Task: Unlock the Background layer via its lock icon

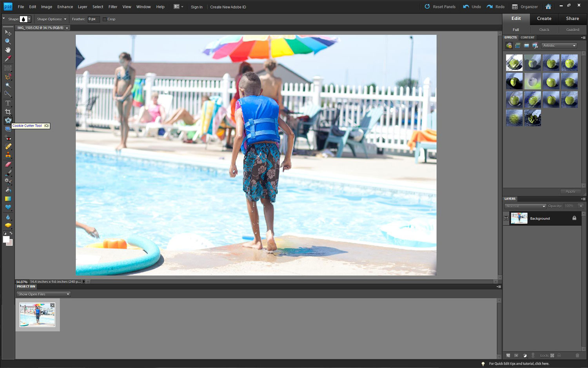Action: [574, 218]
